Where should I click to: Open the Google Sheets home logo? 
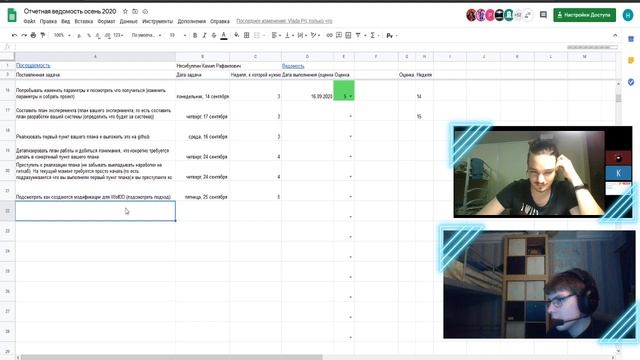(12, 15)
